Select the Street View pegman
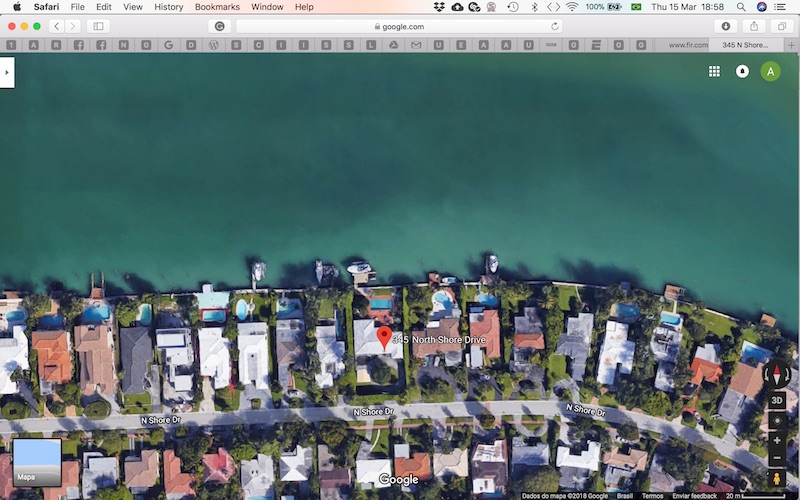The width and height of the screenshot is (800, 500). point(777,479)
